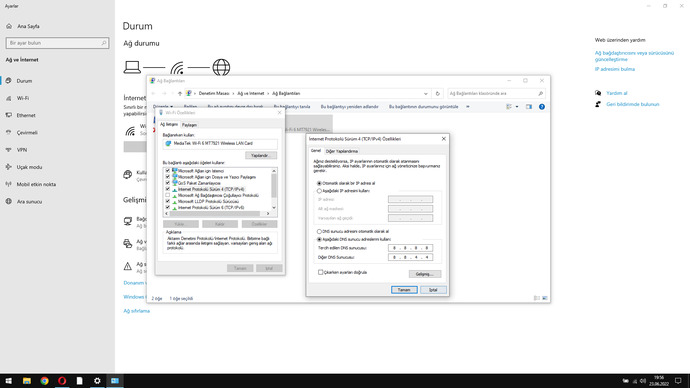The height and width of the screenshot is (388, 690).
Task: Switch to Ağ İletişimi tab
Action: [169, 124]
